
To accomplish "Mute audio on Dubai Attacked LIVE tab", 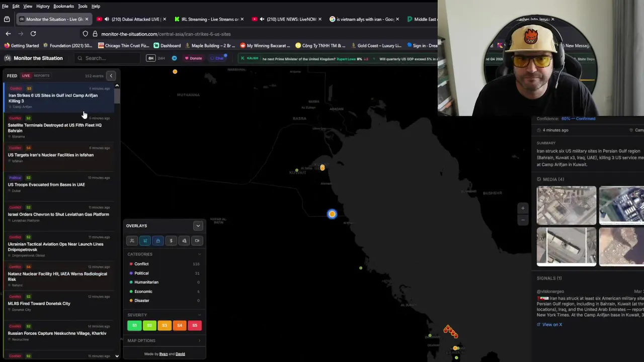I will pos(107,19).
